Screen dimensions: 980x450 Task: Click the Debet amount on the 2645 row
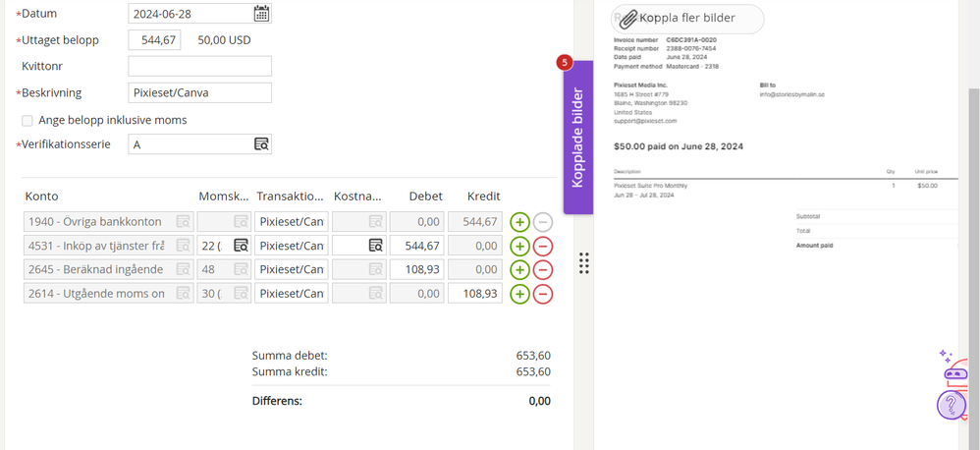416,270
